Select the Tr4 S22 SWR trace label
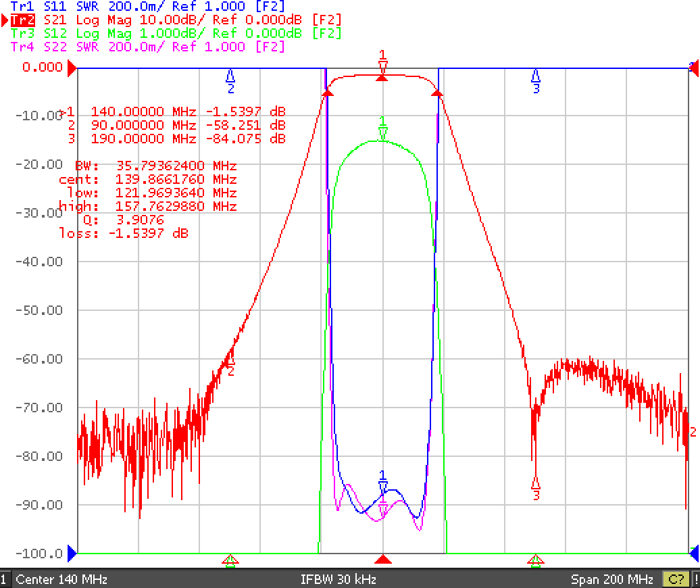The height and width of the screenshot is (588, 700). [147, 47]
